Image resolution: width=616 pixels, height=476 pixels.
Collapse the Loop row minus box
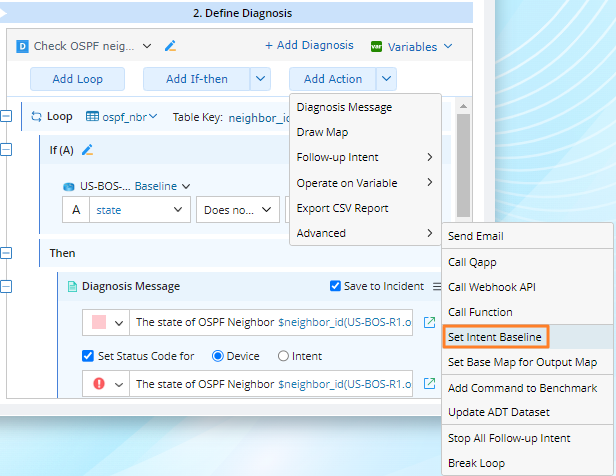(x=6, y=116)
